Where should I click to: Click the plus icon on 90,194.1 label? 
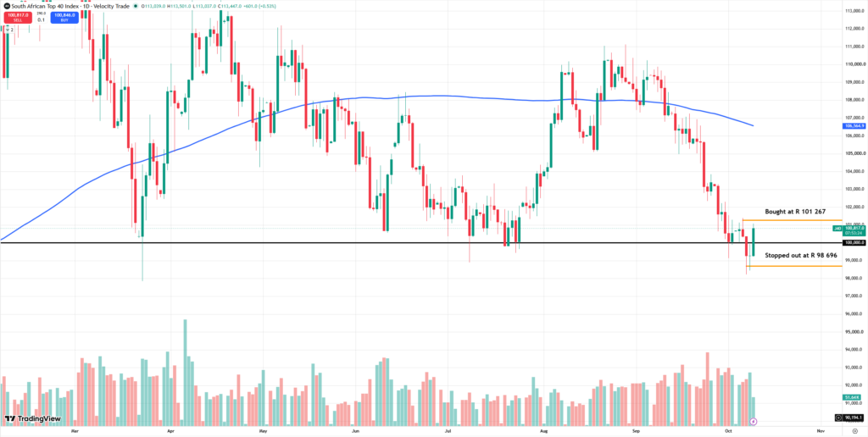(x=838, y=418)
